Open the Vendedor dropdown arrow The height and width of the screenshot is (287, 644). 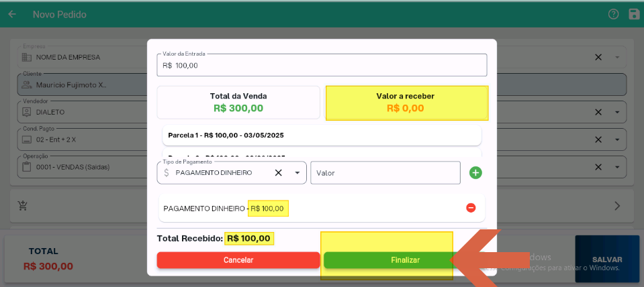point(617,113)
